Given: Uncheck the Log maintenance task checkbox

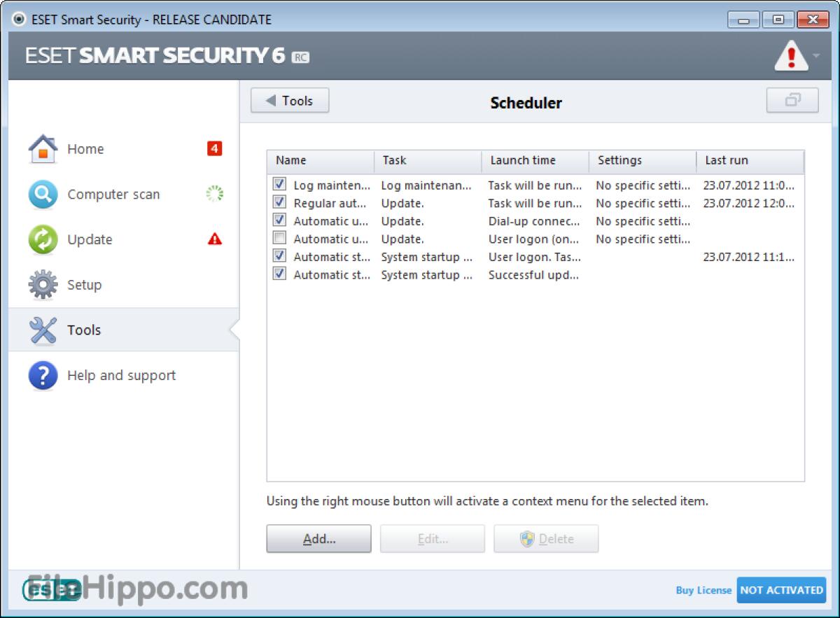Looking at the screenshot, I should (280, 185).
